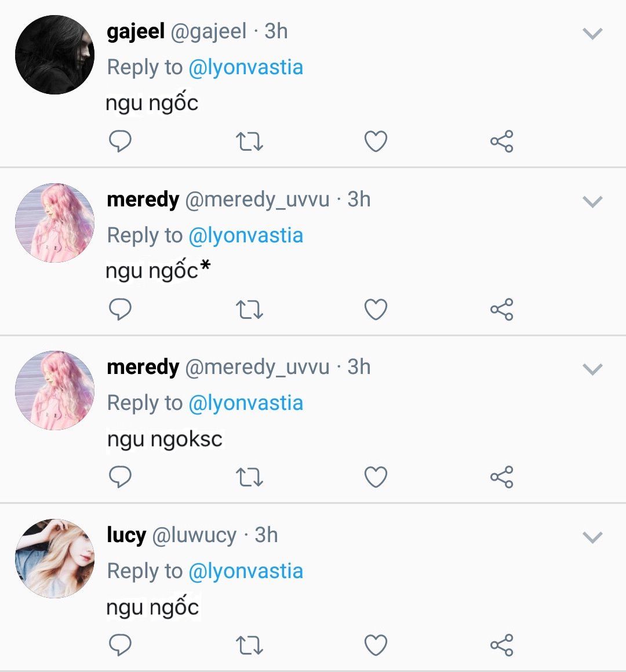626x672 pixels.
Task: Like meredy's "ngu ngoksc" tweet
Action: [x=376, y=477]
